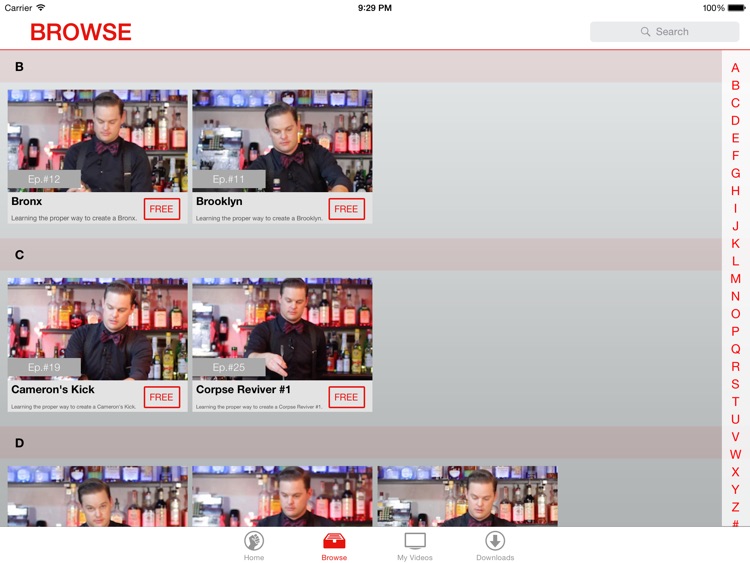
Task: Jump to letter N in index
Action: [x=735, y=296]
